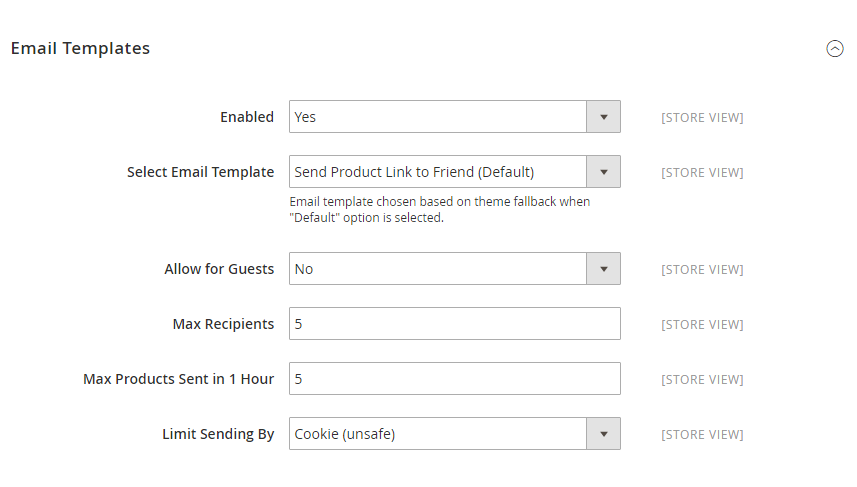Click the STORE VIEW scope tag beside Enabled
The image size is (857, 487).
[x=702, y=118]
